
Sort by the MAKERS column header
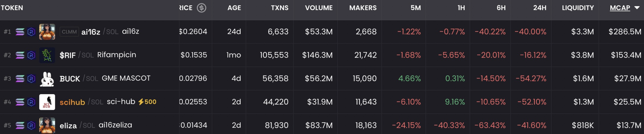click(363, 8)
